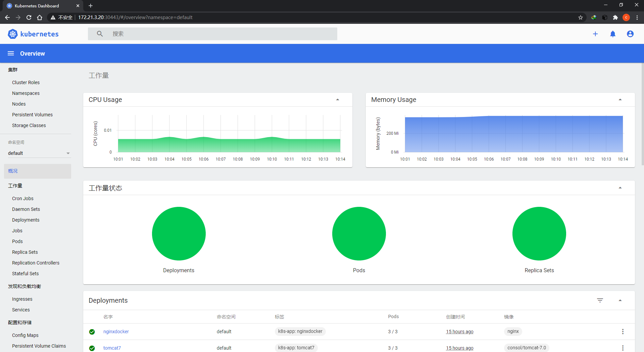644x352 pixels.
Task: Click the kubernetes wordmark link
Action: pos(39,34)
